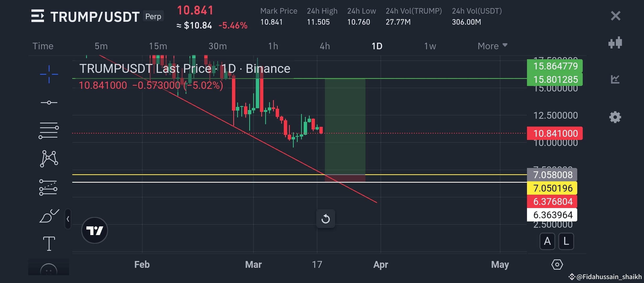Click the 12.500000 price axis label
644x283 pixels.
[x=556, y=115]
